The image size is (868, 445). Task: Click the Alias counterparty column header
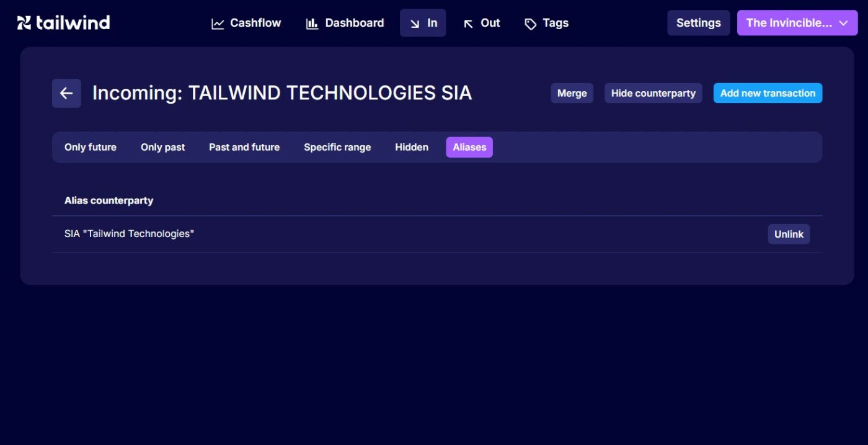(109, 200)
